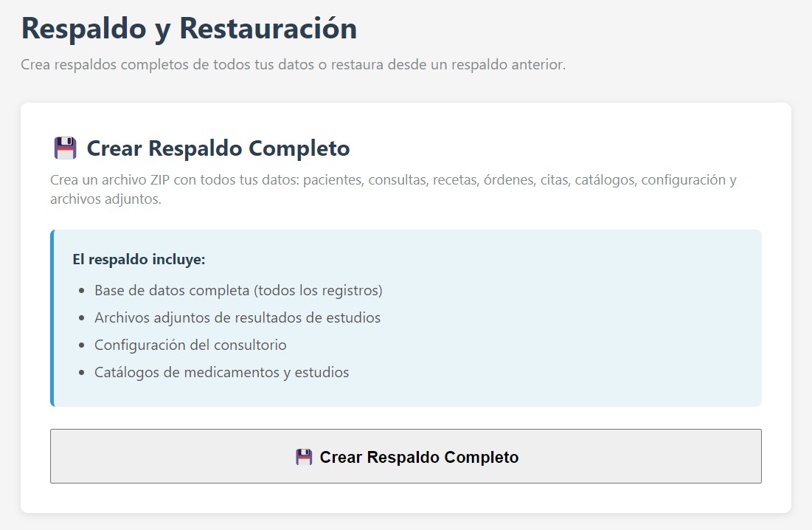The width and height of the screenshot is (812, 530).
Task: Select 'Archivos adjuntos de resultados de estudios'
Action: pos(236,317)
